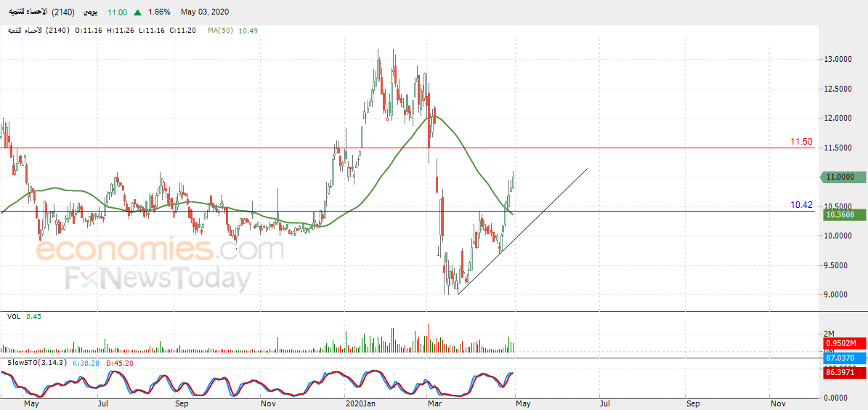Click the 13.0000 price axis label
868x410 pixels.
(x=836, y=60)
